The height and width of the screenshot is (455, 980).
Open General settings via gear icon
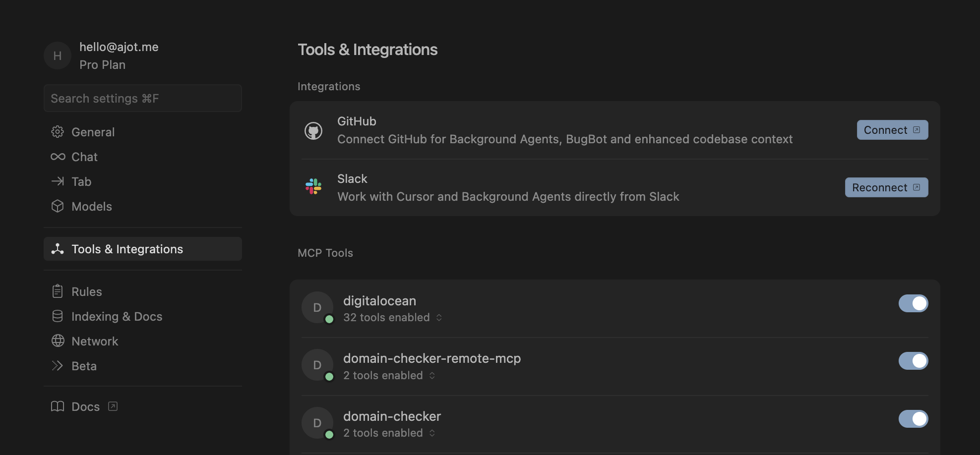(58, 132)
